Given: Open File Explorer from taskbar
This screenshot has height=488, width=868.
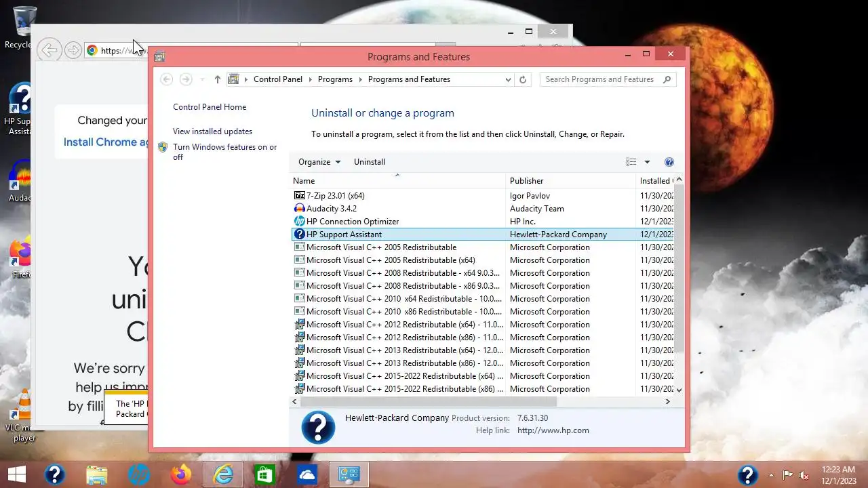Looking at the screenshot, I should coord(96,474).
